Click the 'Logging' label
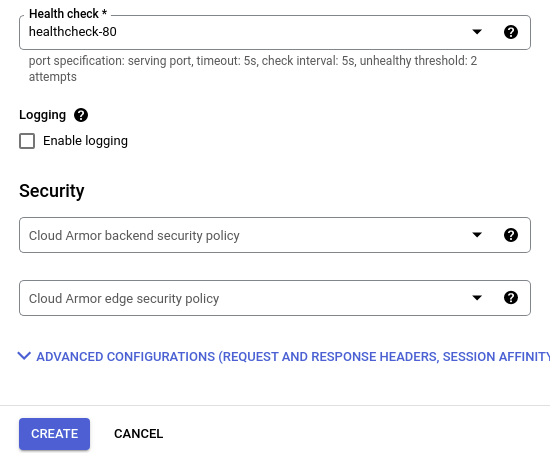 point(42,115)
